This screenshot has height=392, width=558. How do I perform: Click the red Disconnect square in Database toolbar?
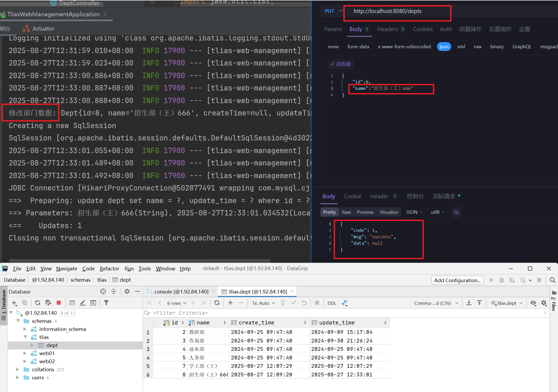[59, 303]
